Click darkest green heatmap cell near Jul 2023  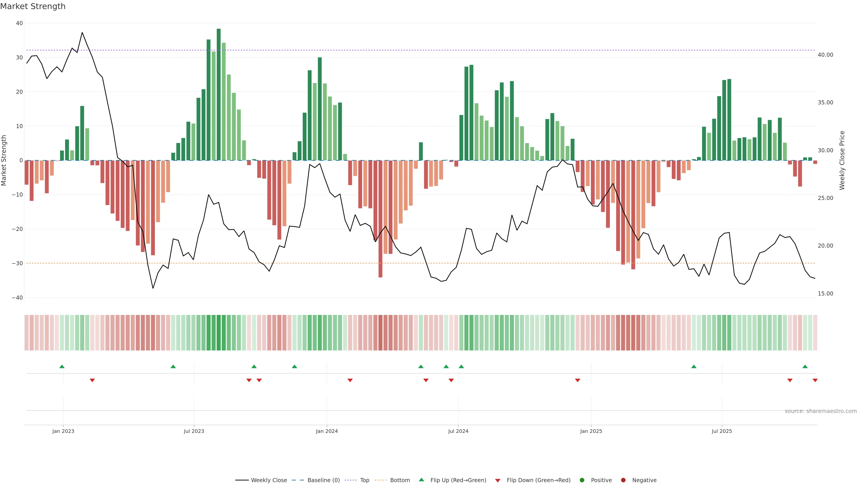[x=219, y=332]
